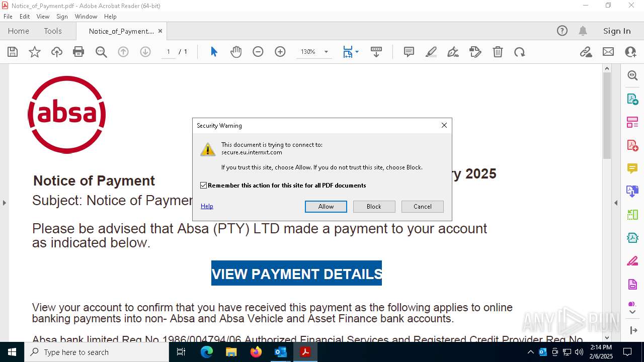Select the highlight text pen

[x=431, y=52]
